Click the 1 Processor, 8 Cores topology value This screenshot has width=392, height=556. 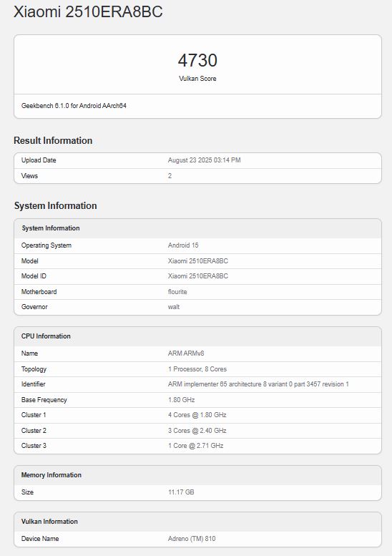point(197,369)
